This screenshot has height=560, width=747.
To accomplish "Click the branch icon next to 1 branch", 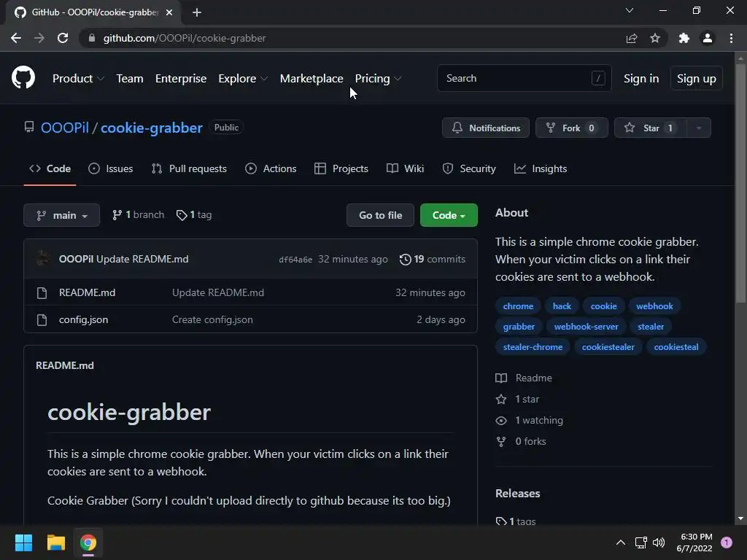I will click(117, 215).
